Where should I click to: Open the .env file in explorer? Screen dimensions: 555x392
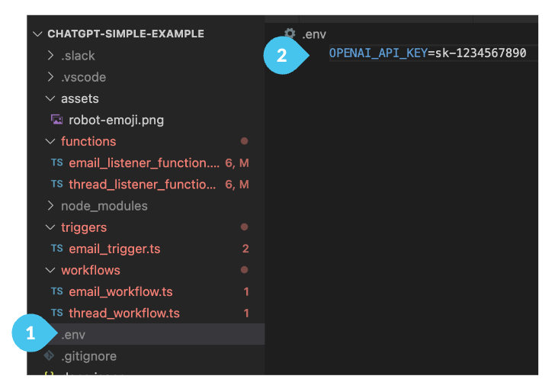(x=75, y=334)
